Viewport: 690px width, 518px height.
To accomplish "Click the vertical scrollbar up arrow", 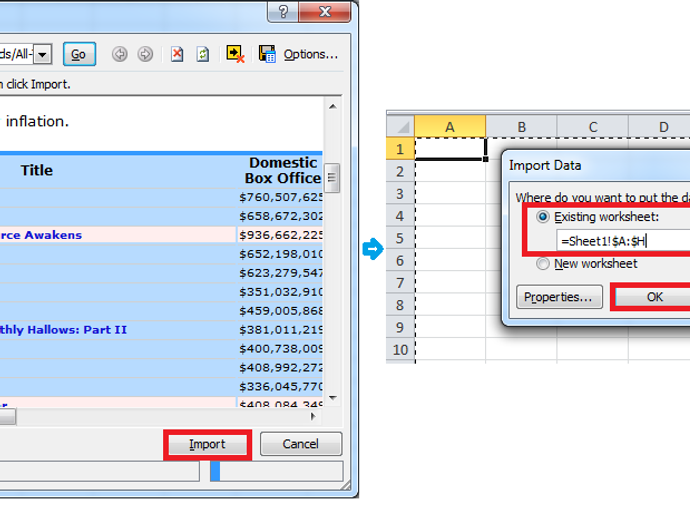I will click(x=333, y=106).
